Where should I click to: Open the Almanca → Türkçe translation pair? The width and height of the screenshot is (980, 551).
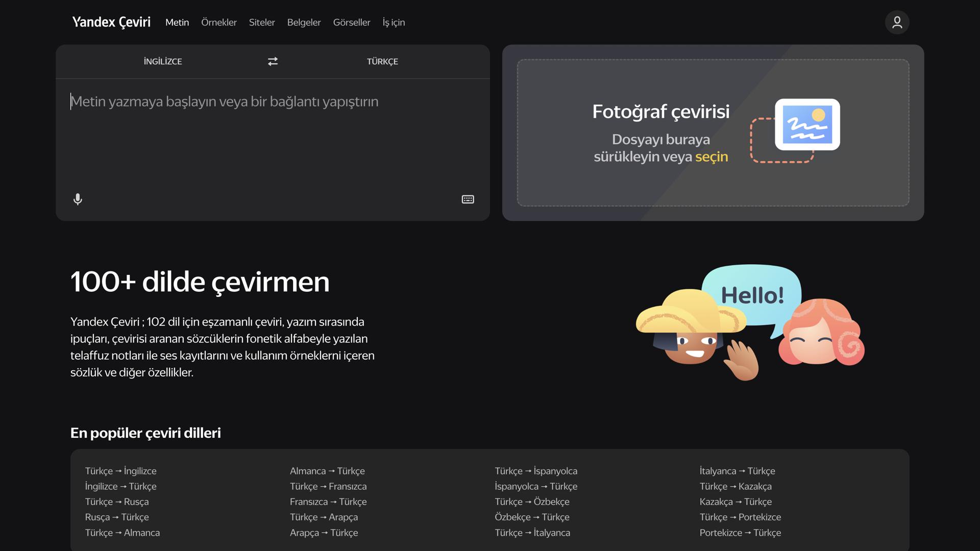click(327, 470)
